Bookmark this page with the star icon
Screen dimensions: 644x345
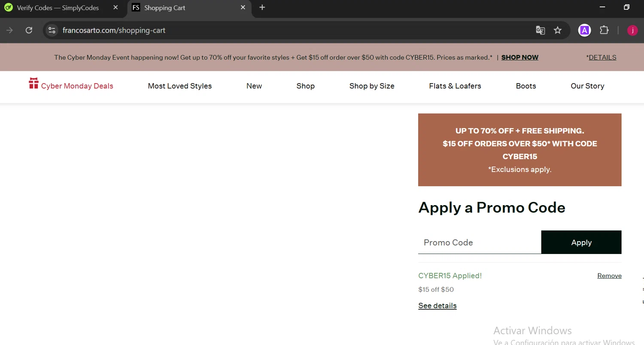(x=558, y=30)
